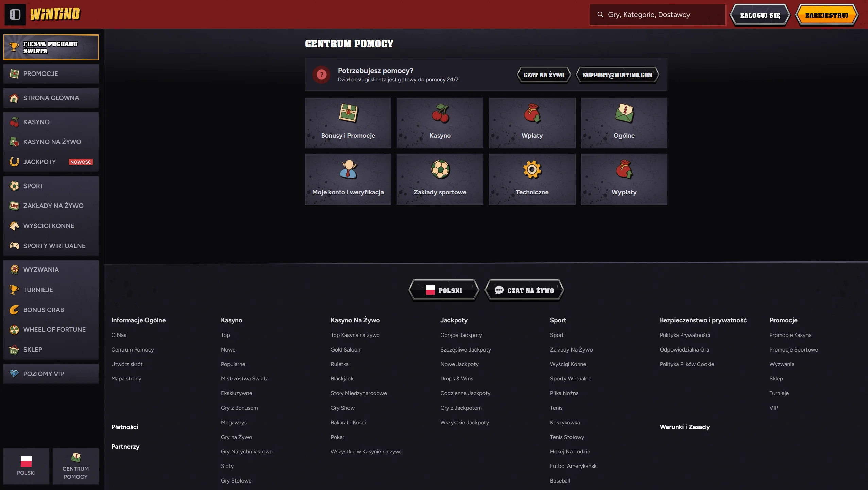868x490 pixels.
Task: Go to Wheel of Fortune in sidebar
Action: 51,329
